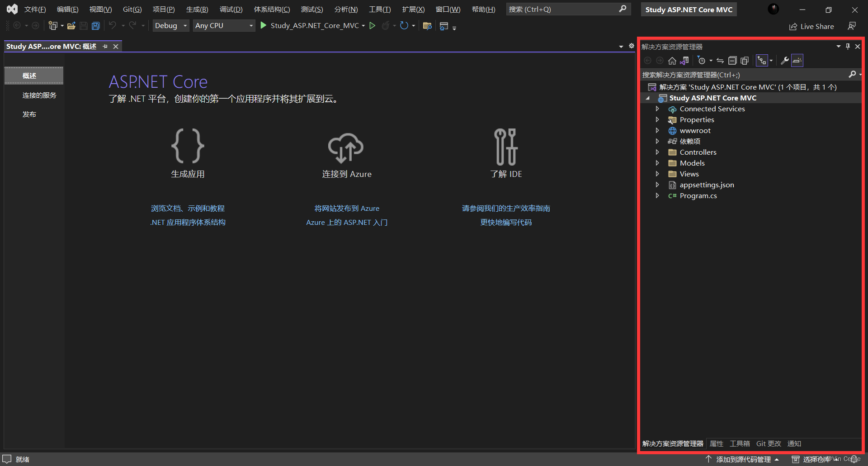Open the 属性 bottom tab
Image resolution: width=868 pixels, height=466 pixels.
tap(717, 444)
